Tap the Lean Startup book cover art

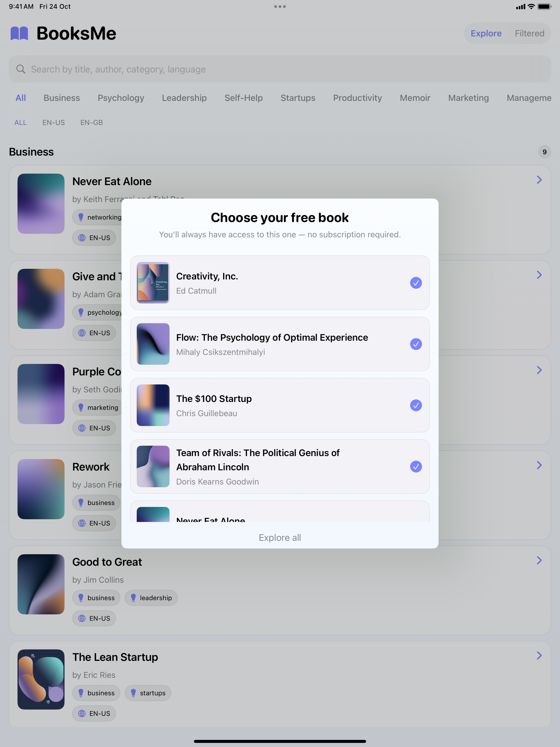pyautogui.click(x=41, y=679)
